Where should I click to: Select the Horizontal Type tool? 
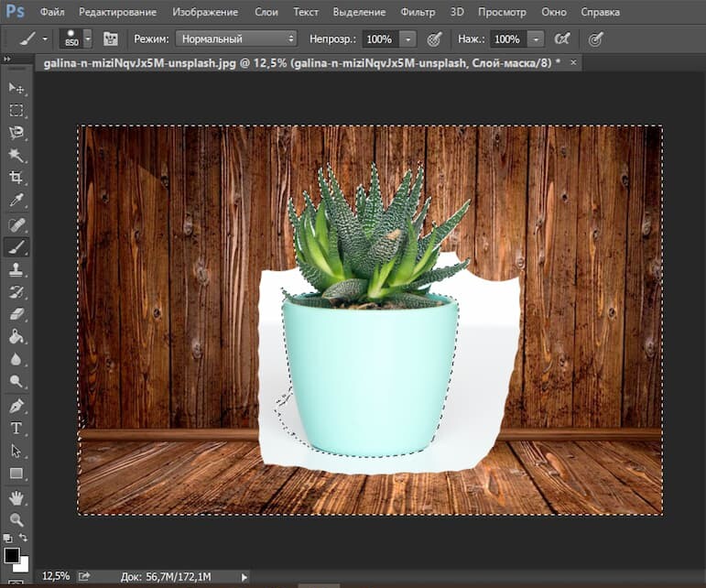click(16, 428)
